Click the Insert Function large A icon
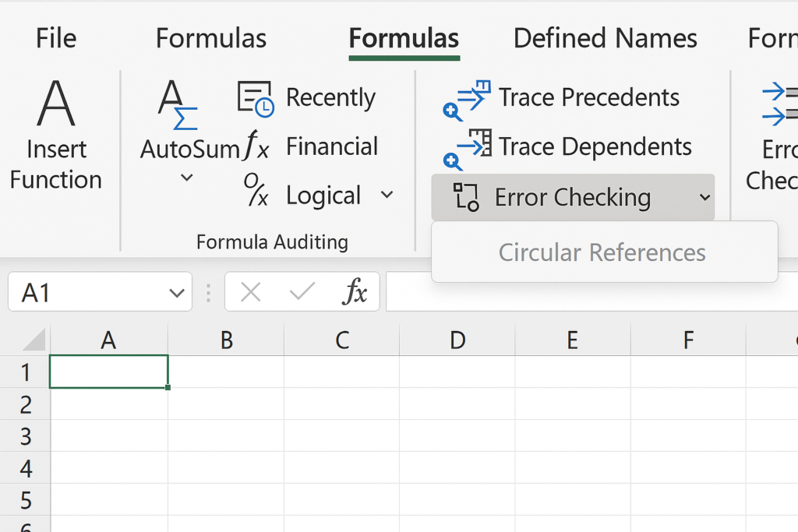 (x=56, y=104)
